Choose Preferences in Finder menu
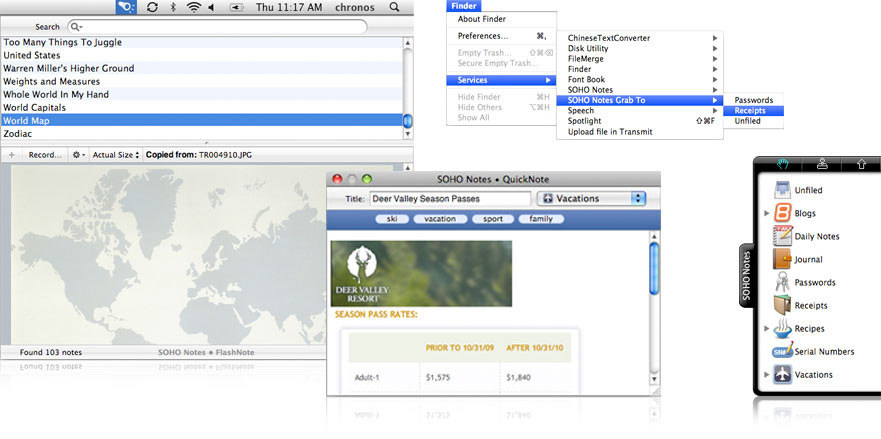 pos(501,36)
